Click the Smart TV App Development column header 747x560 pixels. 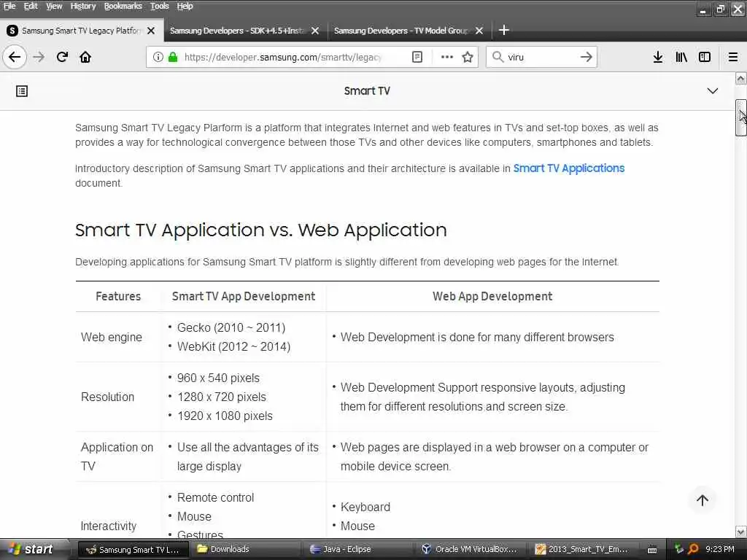[x=244, y=296]
